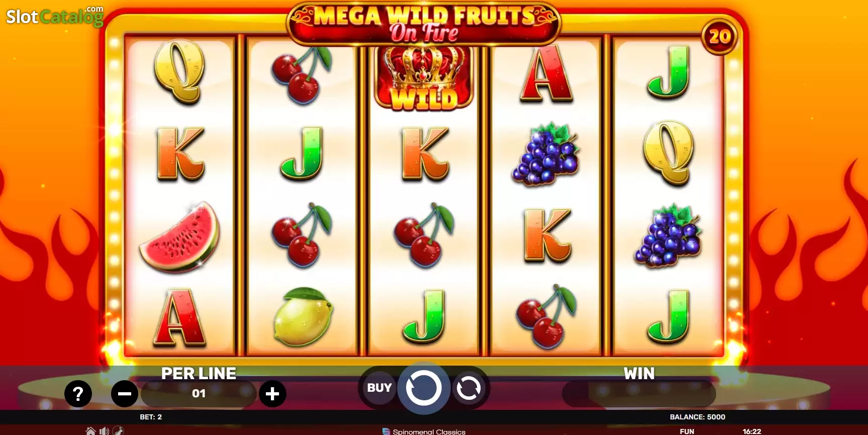Click the 20 paylines badge
This screenshot has height=435, width=868.
(x=719, y=37)
